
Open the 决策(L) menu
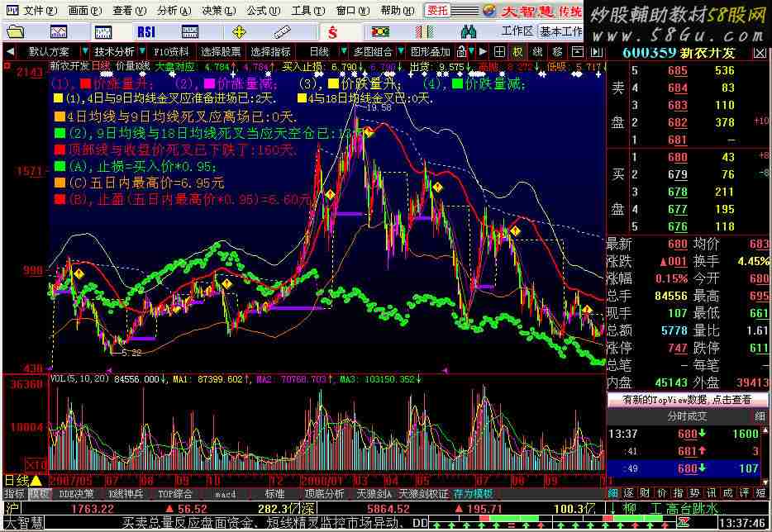(x=219, y=11)
